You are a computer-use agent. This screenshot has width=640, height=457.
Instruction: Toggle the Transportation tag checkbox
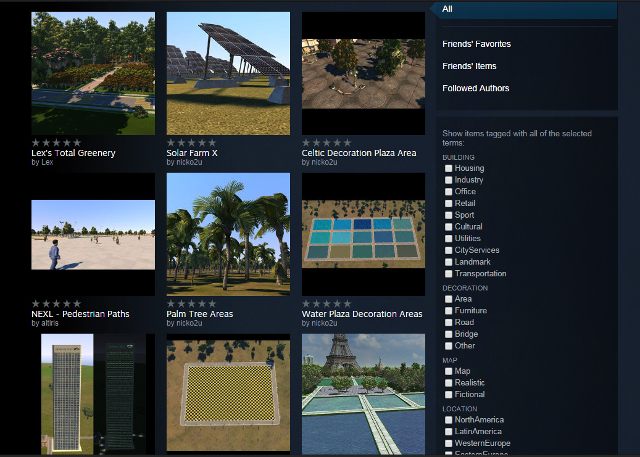(x=449, y=273)
